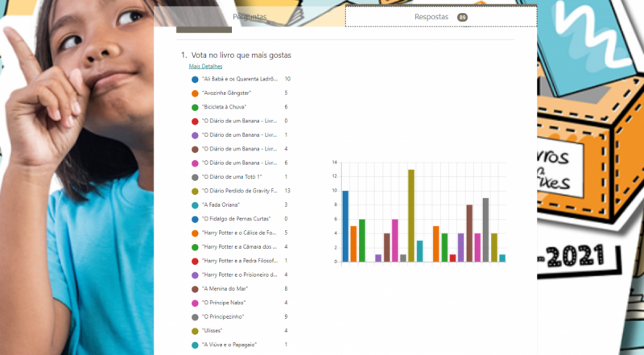Click the tallest olive bar in the chart

click(411, 216)
